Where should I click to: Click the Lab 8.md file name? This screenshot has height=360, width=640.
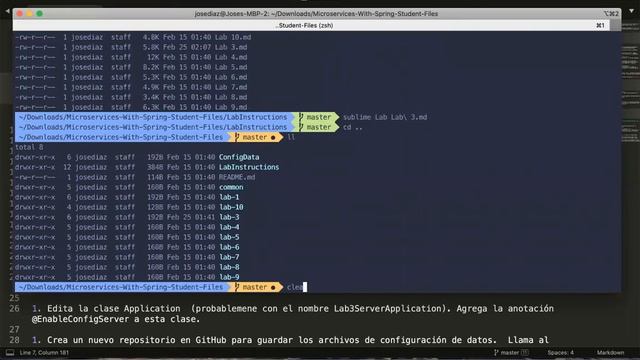pos(231,97)
